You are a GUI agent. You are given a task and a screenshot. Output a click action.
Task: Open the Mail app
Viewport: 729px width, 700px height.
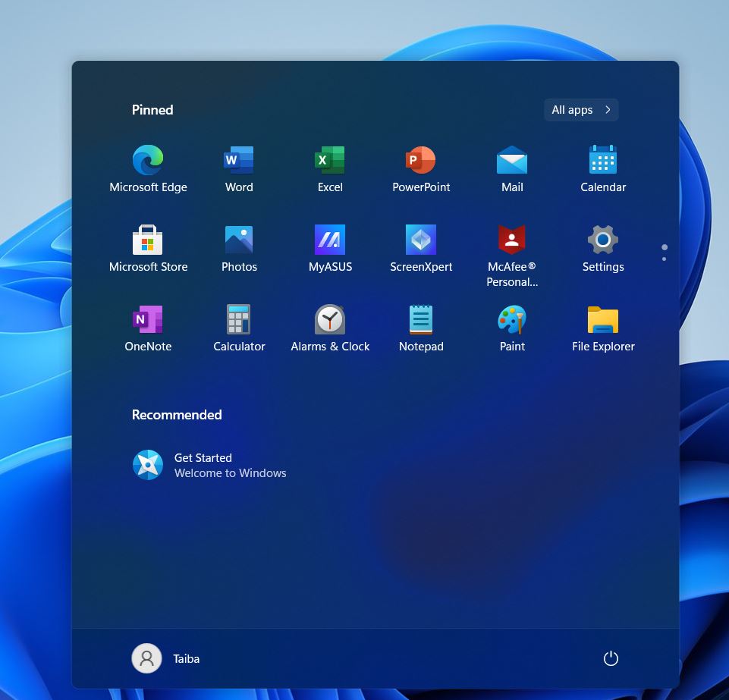(512, 160)
